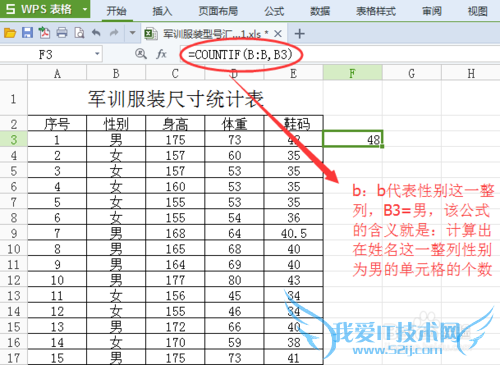Open the 数据 ribbon tab

tap(320, 11)
